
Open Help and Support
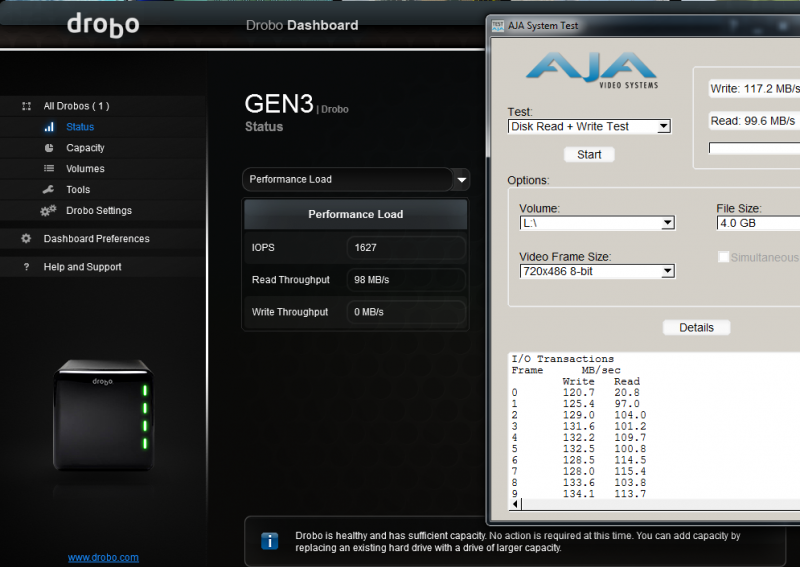pyautogui.click(x=83, y=267)
